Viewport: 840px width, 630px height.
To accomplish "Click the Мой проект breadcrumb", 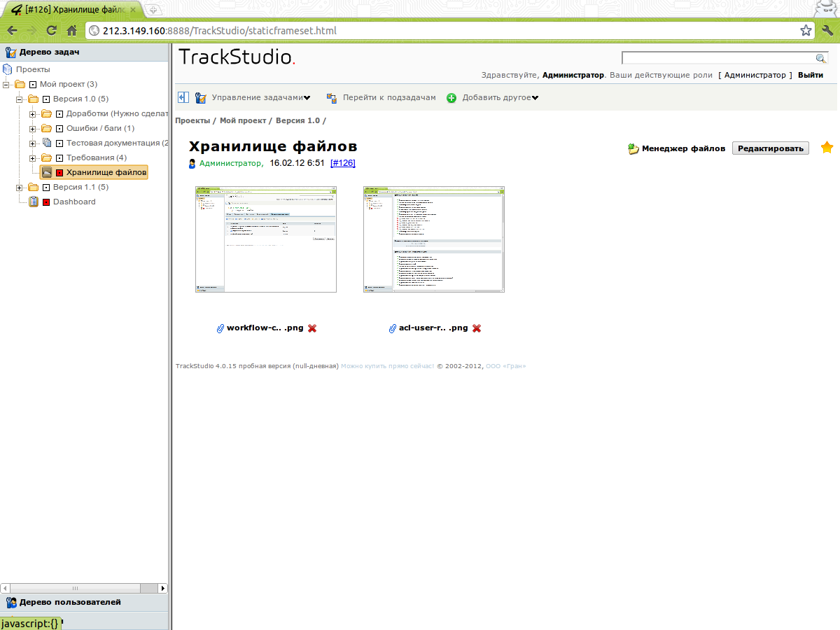I will click(x=243, y=120).
